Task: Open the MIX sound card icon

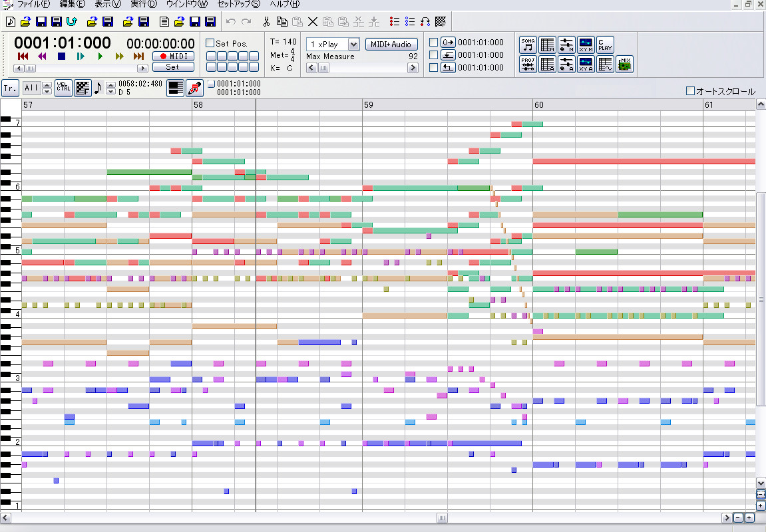Action: tap(625, 64)
